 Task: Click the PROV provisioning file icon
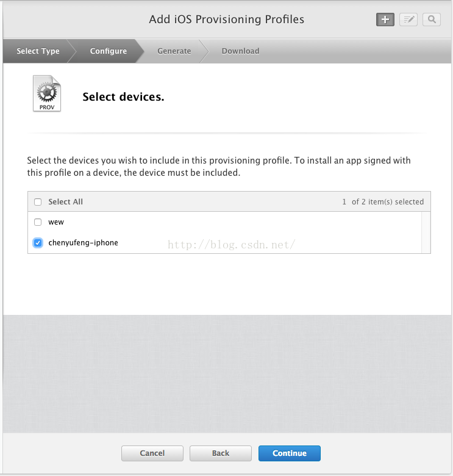click(x=47, y=93)
